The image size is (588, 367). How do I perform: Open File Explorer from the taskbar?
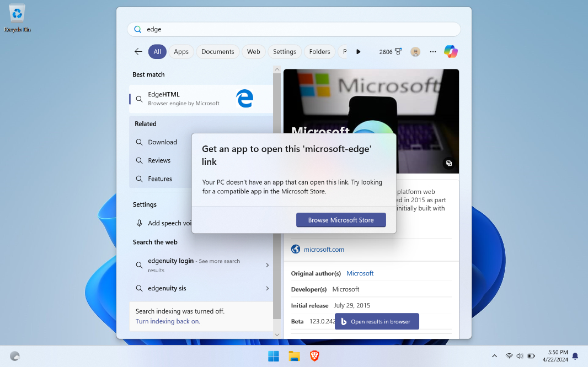click(294, 356)
